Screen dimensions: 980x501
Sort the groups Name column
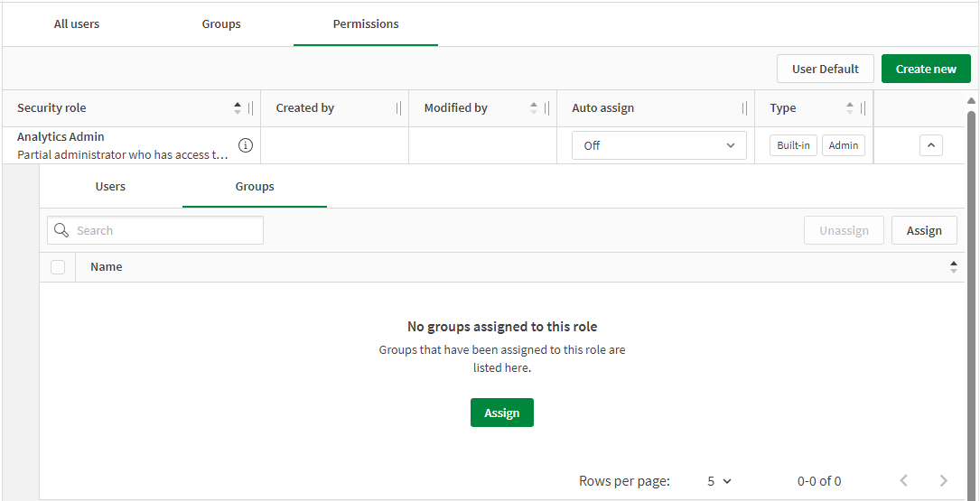click(953, 267)
